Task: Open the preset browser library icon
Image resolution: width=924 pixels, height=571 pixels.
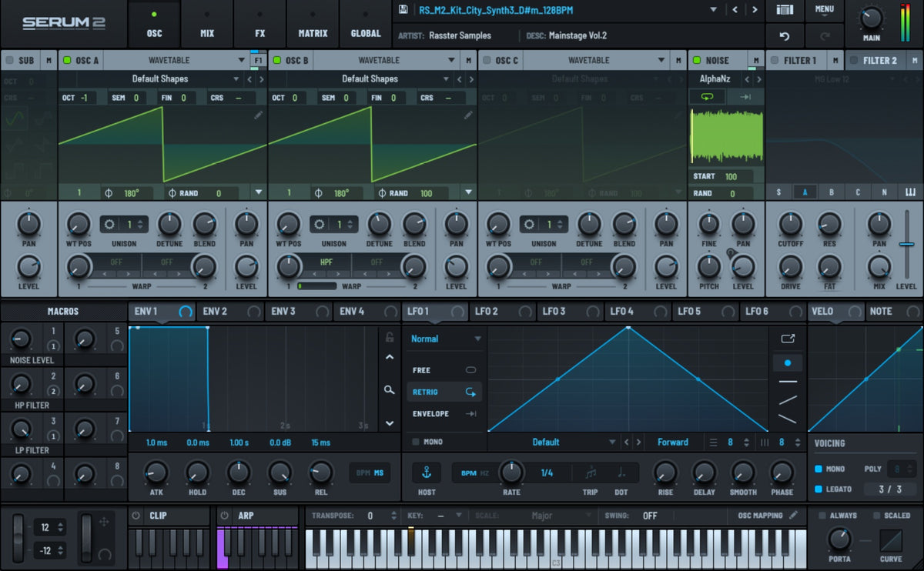Action: coord(785,10)
